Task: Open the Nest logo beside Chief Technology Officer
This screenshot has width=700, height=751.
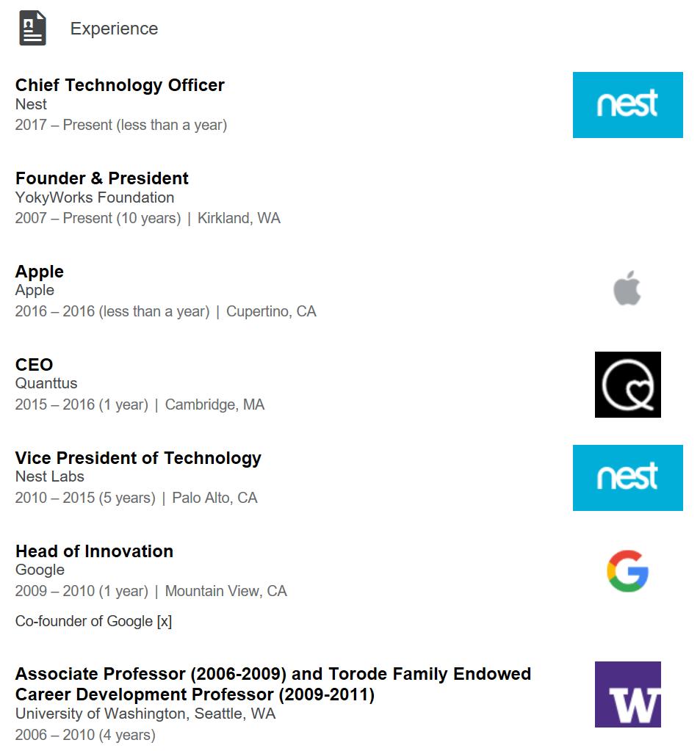Action: click(628, 105)
